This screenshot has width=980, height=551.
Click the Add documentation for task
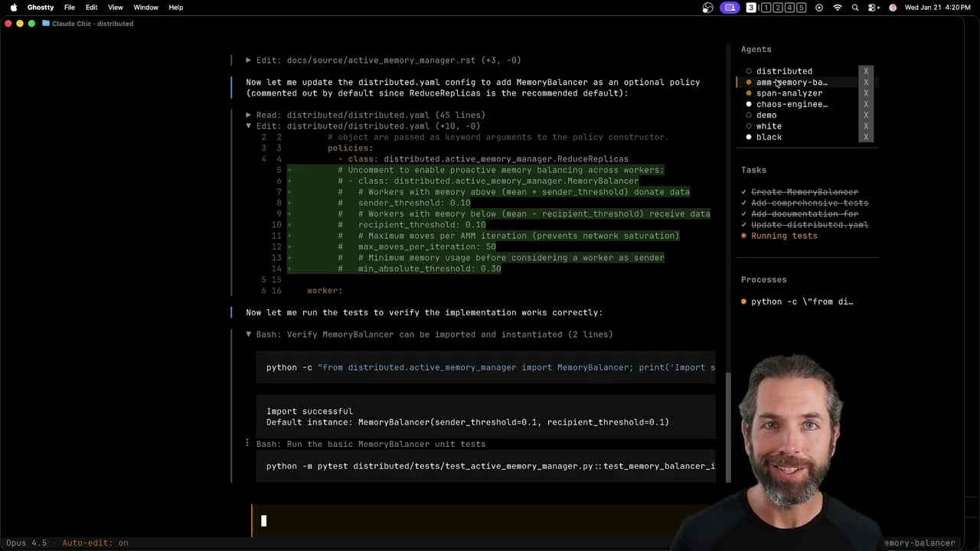point(805,214)
